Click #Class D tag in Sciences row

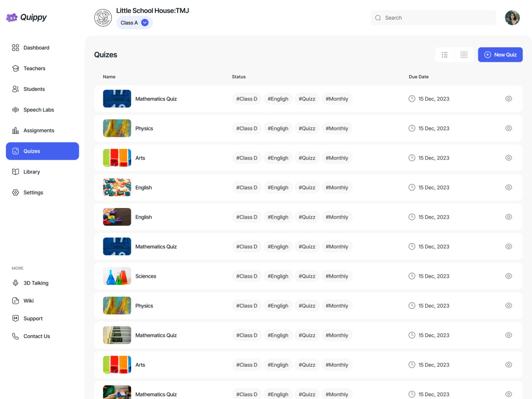pyautogui.click(x=247, y=276)
